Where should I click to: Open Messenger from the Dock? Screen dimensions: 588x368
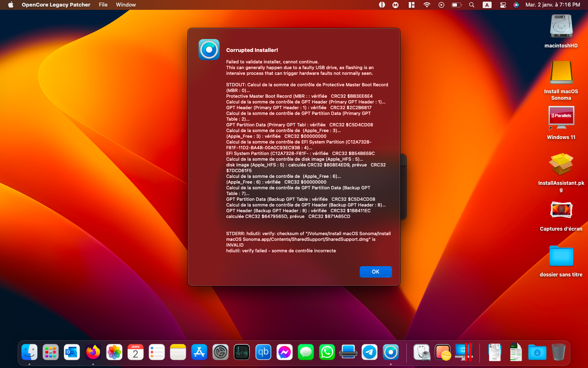[x=285, y=352]
